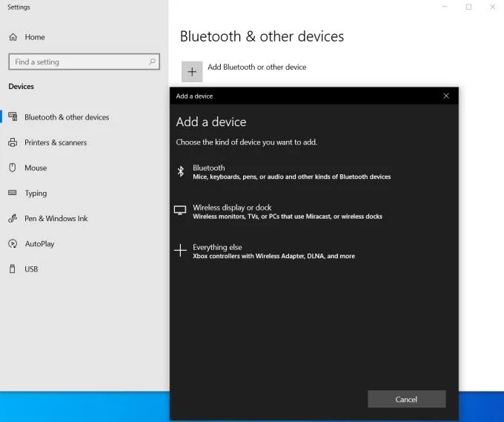Close the Settings window
The height and width of the screenshot is (422, 504).
[492, 7]
